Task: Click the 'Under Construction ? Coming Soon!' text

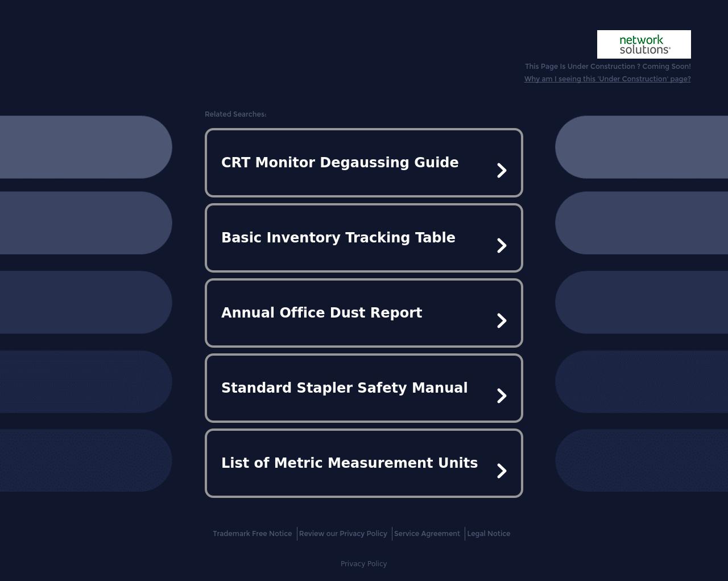Action: pos(607,67)
